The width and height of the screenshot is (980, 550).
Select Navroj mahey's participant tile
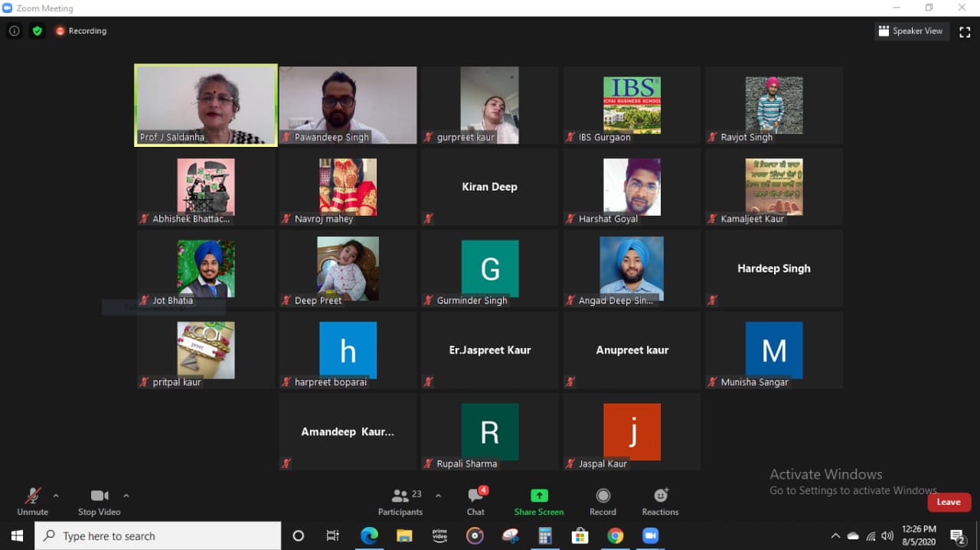(x=348, y=187)
